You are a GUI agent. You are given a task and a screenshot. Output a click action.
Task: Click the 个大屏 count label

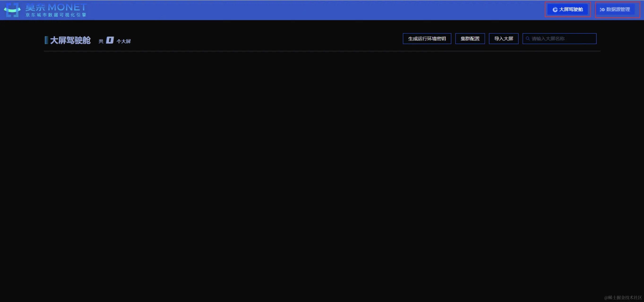(x=124, y=41)
